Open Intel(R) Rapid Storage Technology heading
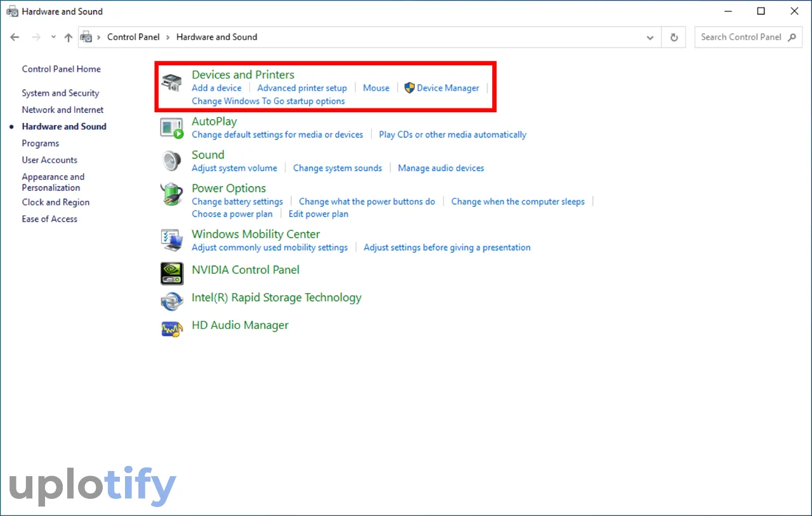Screen dimensions: 812x516 [x=277, y=297]
